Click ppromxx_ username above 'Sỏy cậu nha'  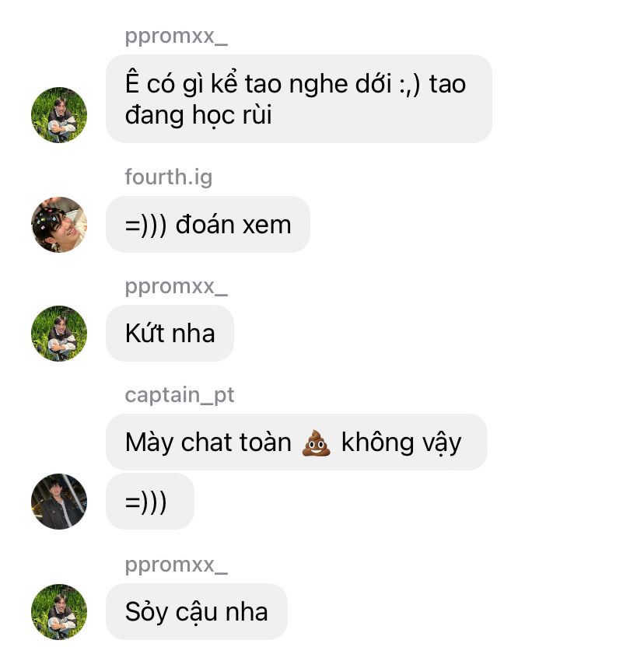coord(176,565)
